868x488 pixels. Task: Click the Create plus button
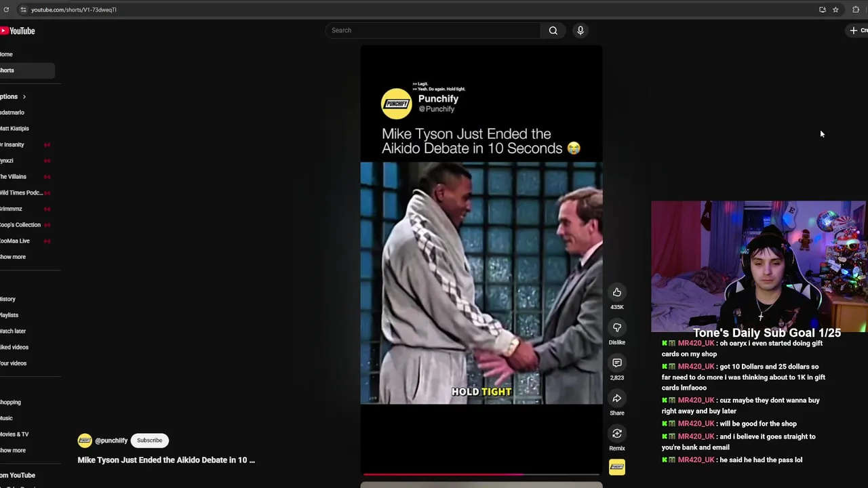[858, 30]
